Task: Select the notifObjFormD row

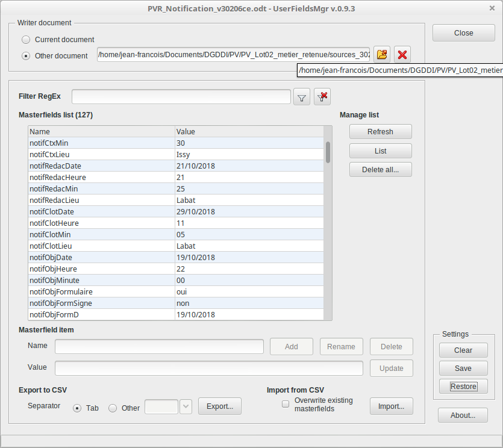Action: tap(176, 314)
